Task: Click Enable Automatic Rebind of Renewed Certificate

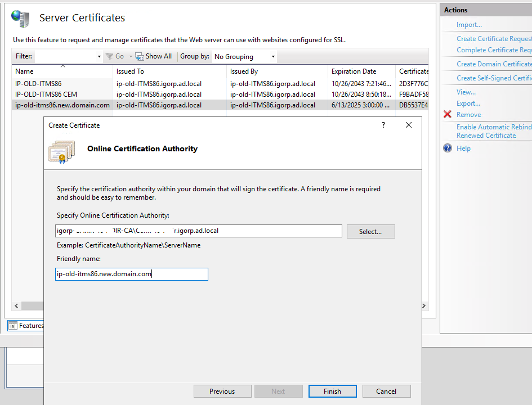Action: (x=494, y=131)
